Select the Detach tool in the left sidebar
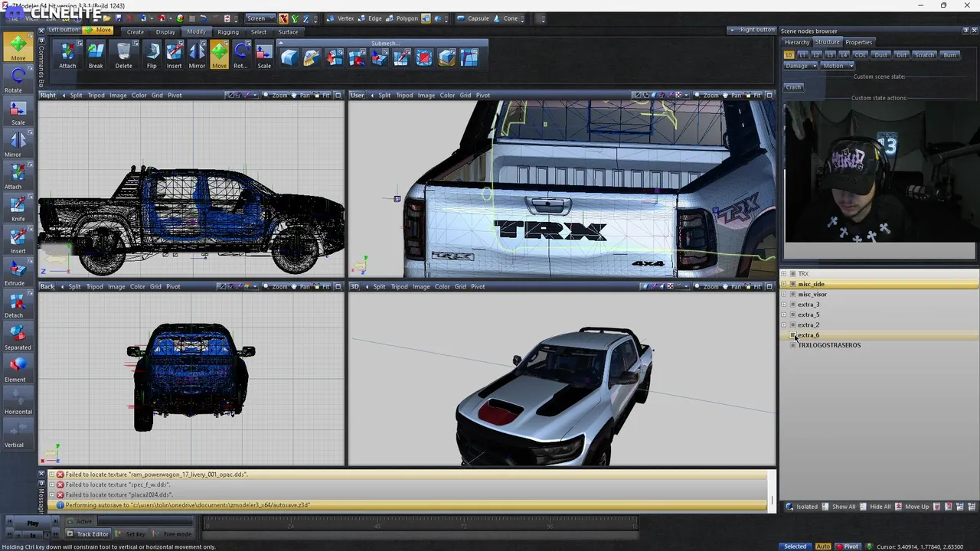This screenshot has width=980, height=551. [18, 305]
